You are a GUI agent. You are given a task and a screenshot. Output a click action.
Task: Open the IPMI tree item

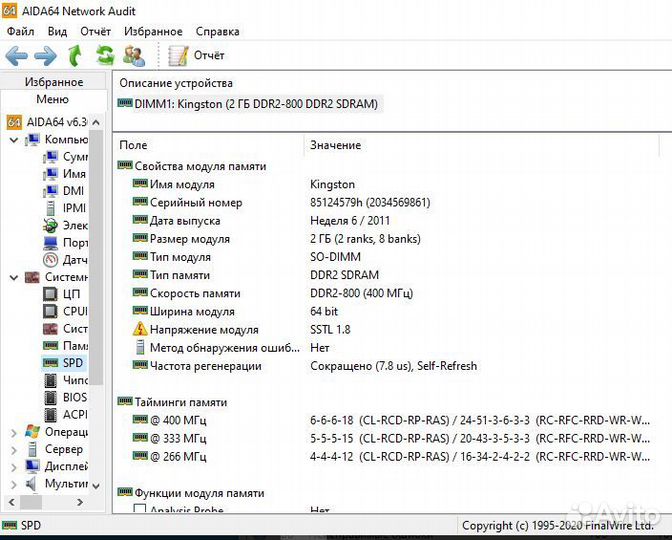tap(66, 208)
